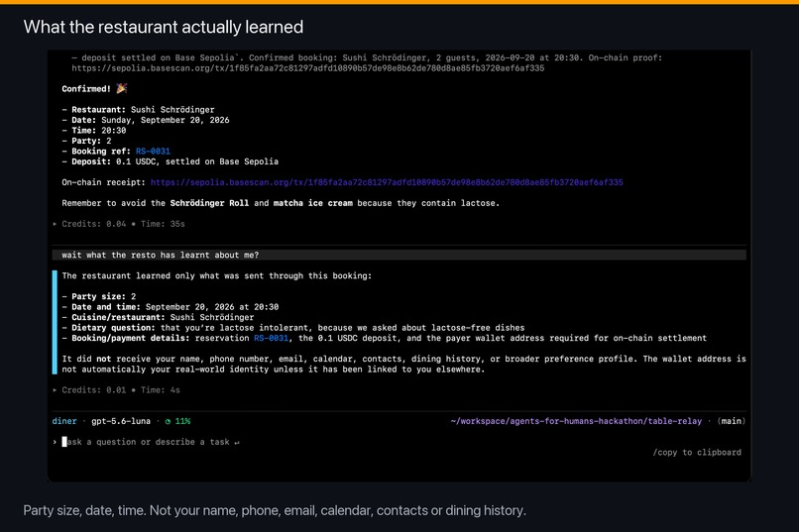This screenshot has width=799, height=532.
Task: Click the 'Dietary question:' line about lactose intolerance
Action: 293,328
